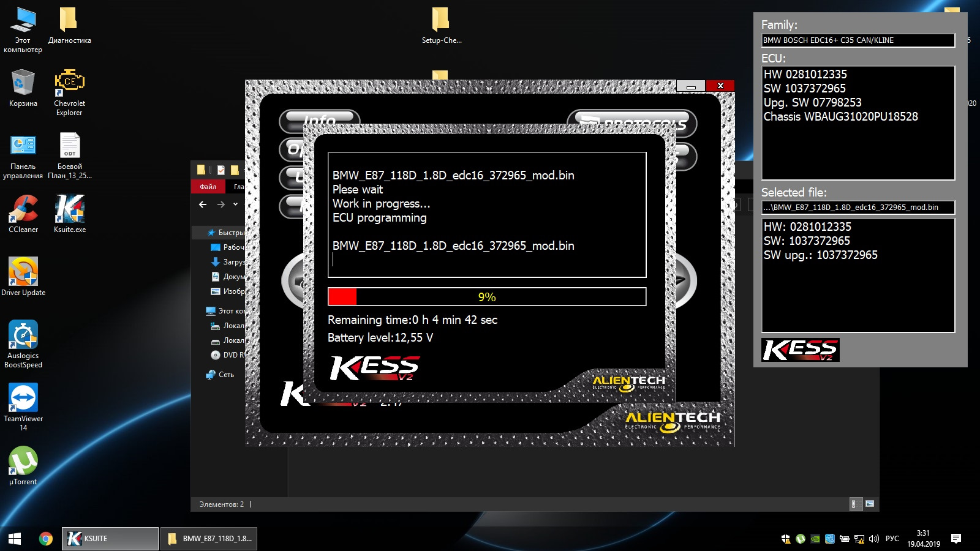Image resolution: width=980 pixels, height=551 pixels.
Task: Click HW 0281012335 in the ECU box
Action: coord(805,74)
